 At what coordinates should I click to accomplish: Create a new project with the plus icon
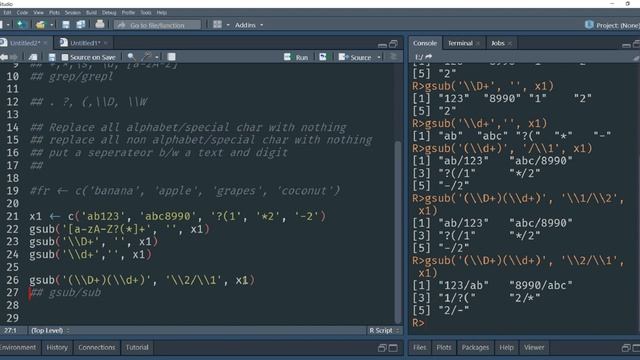(21, 25)
